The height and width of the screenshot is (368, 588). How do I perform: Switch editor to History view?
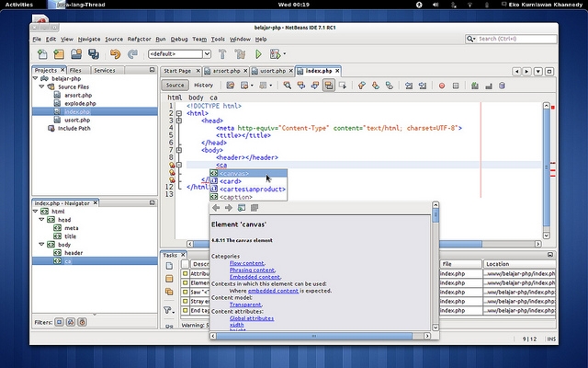203,85
